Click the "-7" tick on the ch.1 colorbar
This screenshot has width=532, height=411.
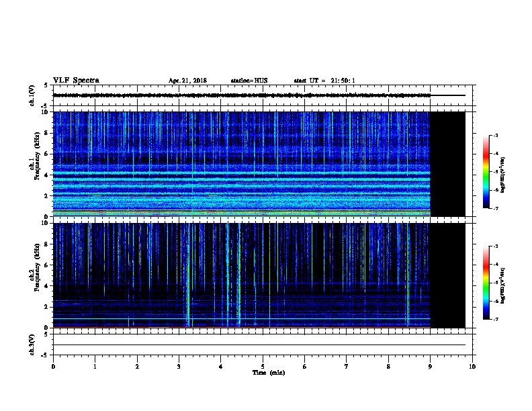pos(495,208)
